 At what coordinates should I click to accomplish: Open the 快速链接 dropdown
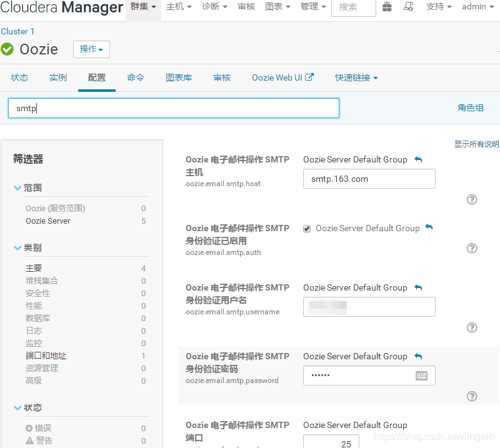point(356,77)
